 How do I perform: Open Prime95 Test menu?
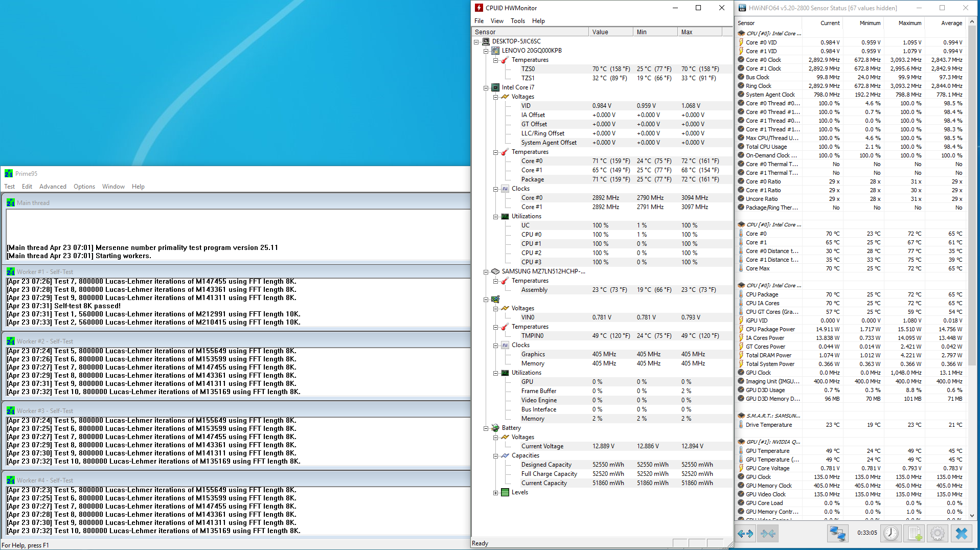coord(10,187)
